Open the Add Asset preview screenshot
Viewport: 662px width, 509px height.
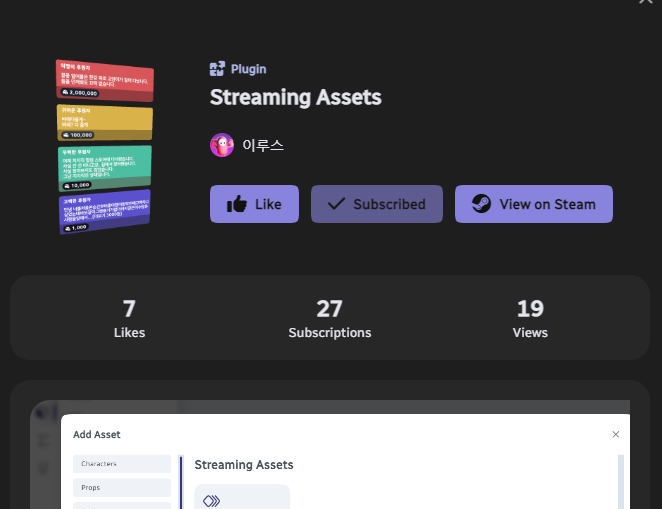[330, 455]
